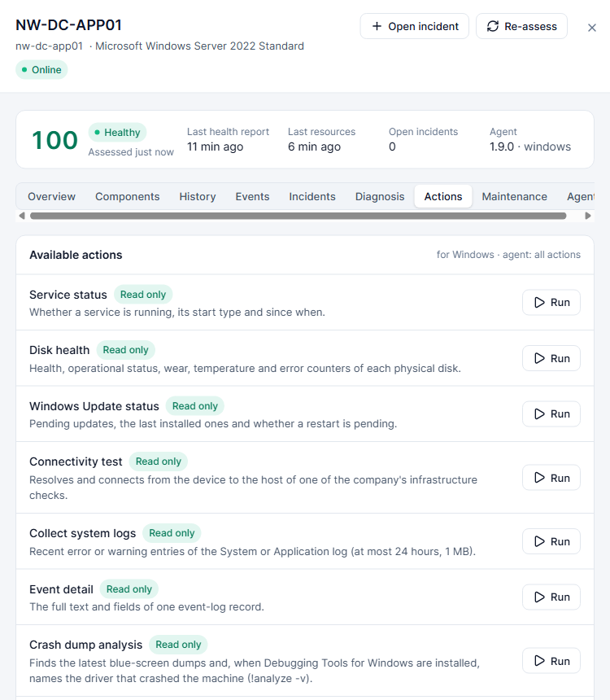Click the tab bar right scroll arrow
The image size is (610, 700).
point(588,216)
